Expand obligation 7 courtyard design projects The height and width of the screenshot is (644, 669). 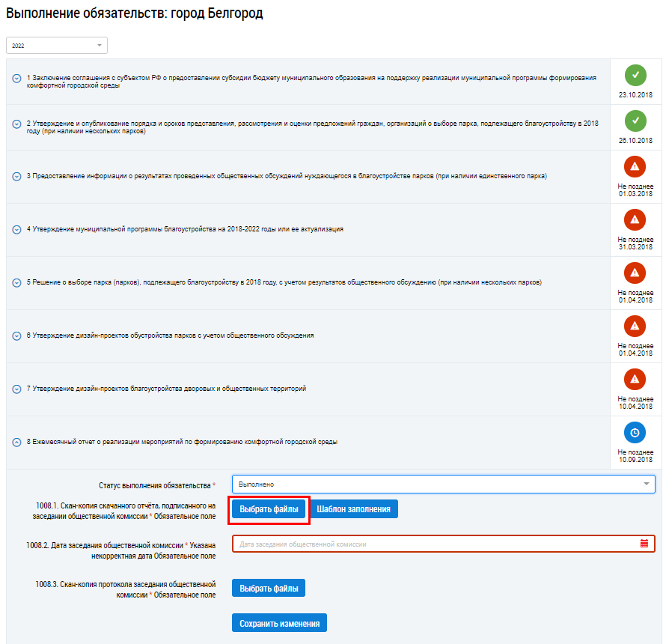click(16, 389)
